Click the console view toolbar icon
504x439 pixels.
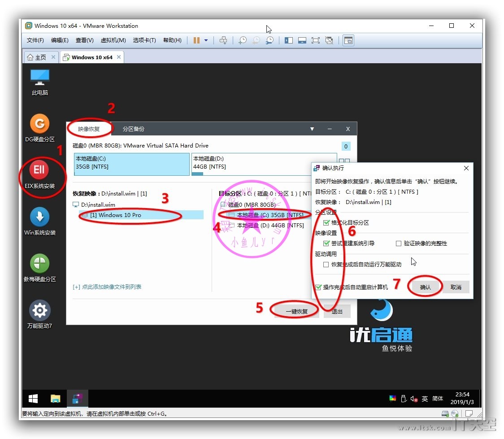point(348,40)
